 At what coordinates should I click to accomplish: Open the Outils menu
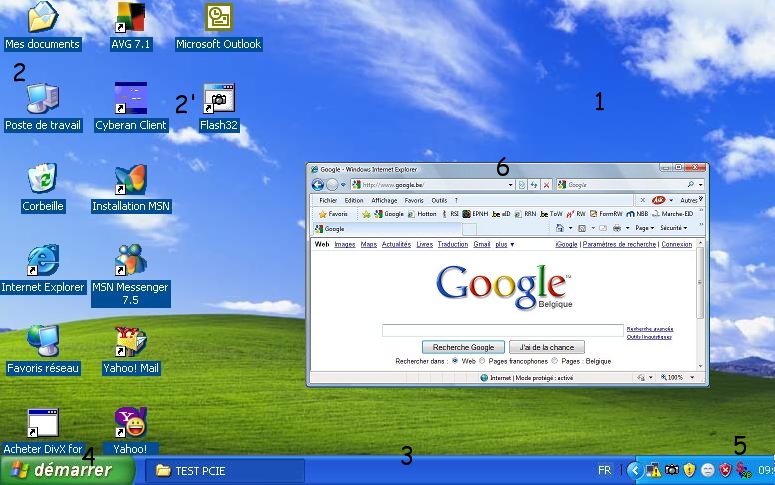pos(439,200)
